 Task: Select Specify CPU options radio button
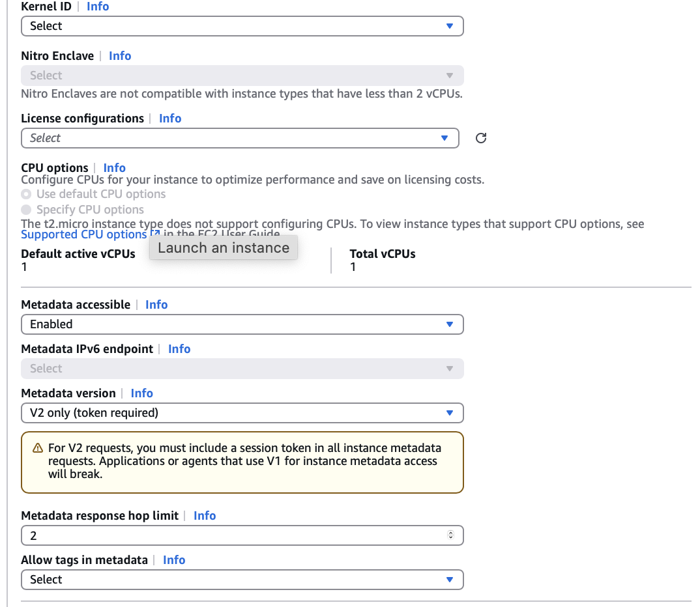tap(26, 210)
